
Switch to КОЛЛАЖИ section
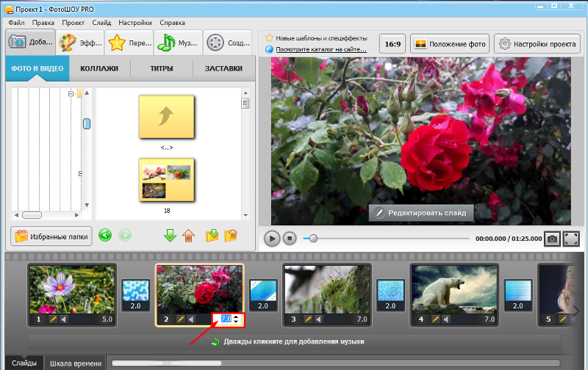99,68
